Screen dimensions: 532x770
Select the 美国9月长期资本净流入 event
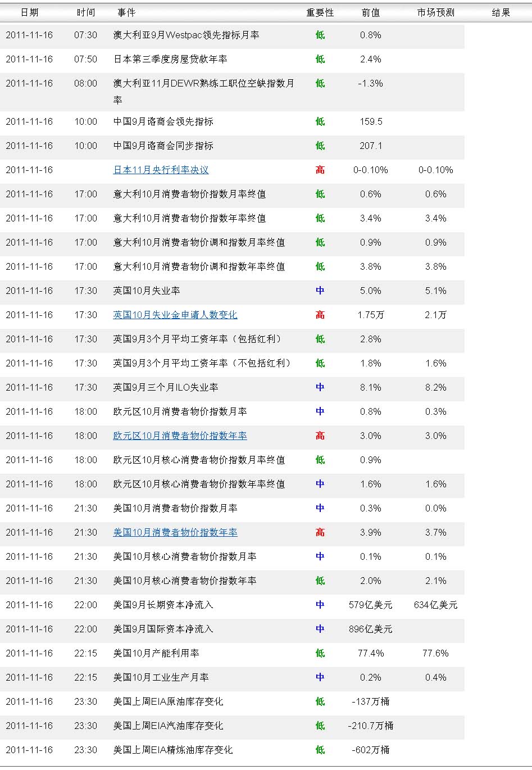[x=163, y=605]
